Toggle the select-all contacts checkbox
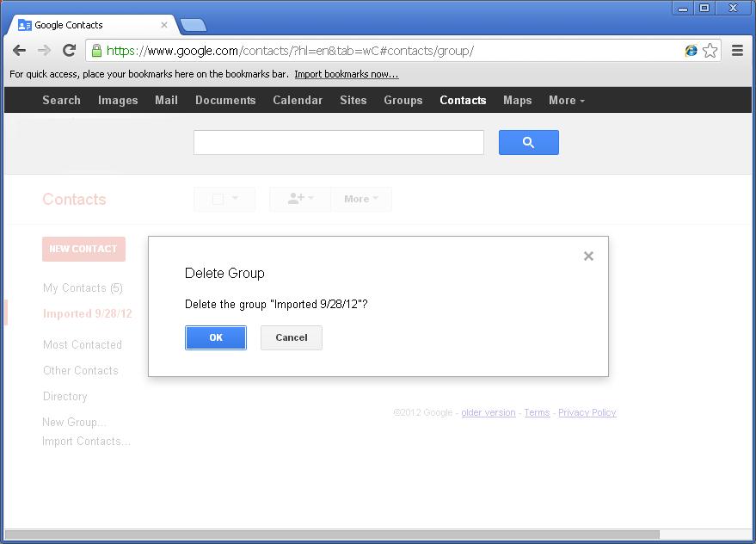Viewport: 756px width, 544px height. click(218, 198)
